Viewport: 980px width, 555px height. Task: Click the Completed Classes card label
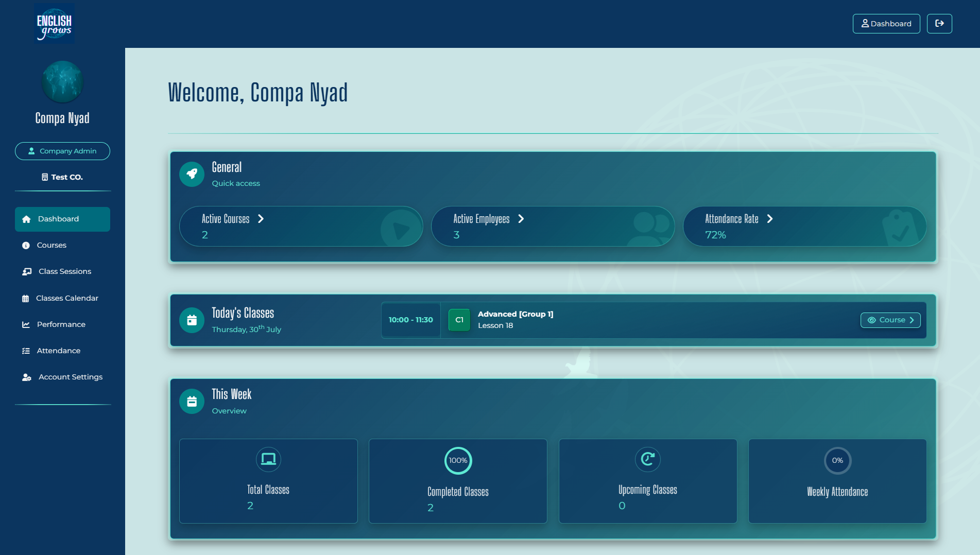(x=458, y=492)
